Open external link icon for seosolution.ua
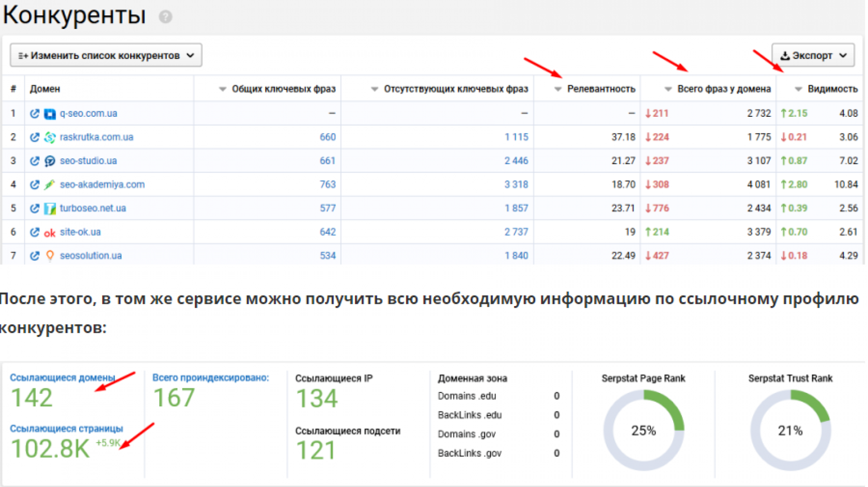 35,256
